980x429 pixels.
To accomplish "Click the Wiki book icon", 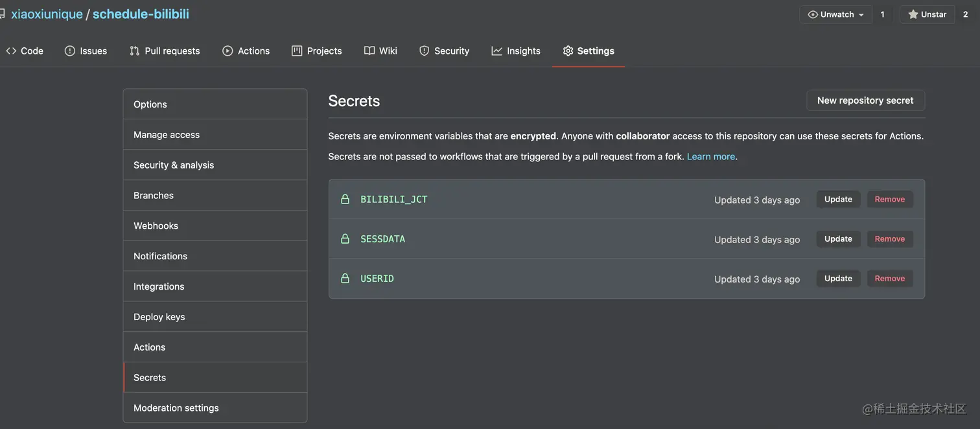I will click(x=369, y=51).
